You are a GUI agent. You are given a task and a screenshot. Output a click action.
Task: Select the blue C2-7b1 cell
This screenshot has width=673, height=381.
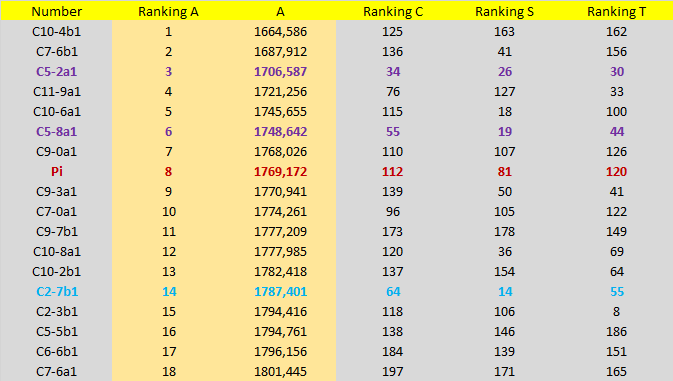[x=57, y=292]
